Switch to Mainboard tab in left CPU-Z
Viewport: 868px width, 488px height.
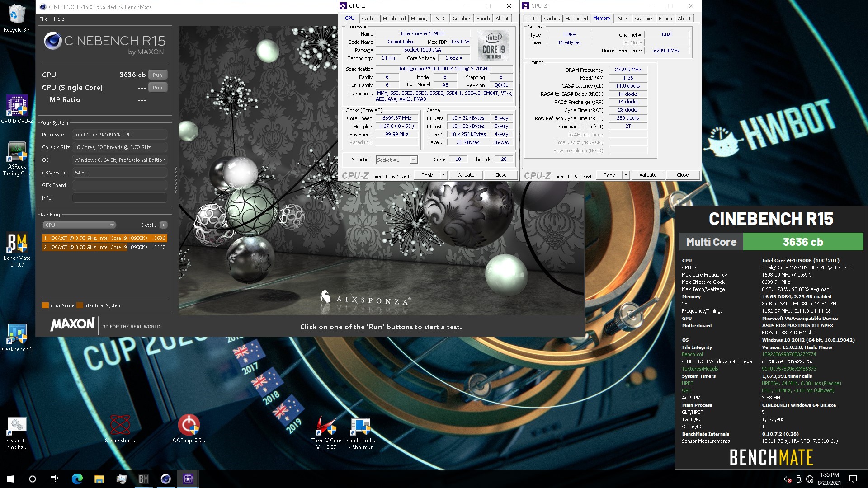(x=394, y=19)
